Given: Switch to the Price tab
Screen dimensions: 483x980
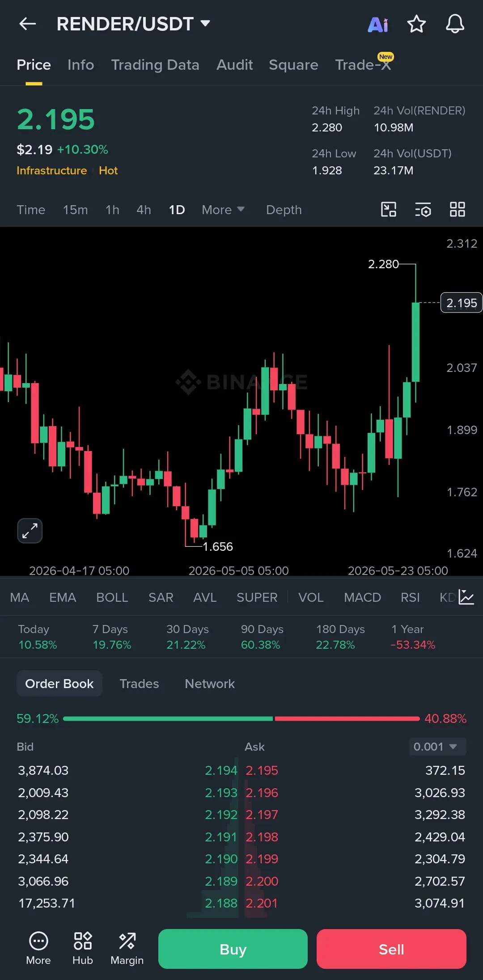Looking at the screenshot, I should pos(34,65).
